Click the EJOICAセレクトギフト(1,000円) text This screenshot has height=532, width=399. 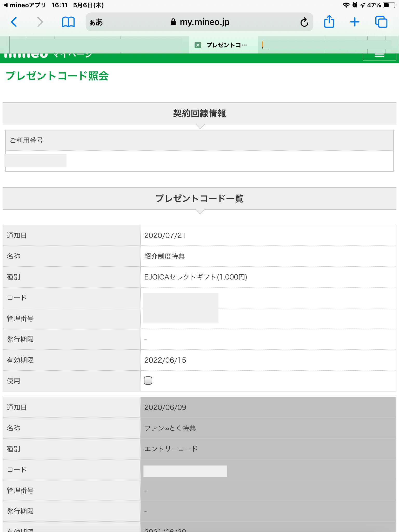point(195,277)
